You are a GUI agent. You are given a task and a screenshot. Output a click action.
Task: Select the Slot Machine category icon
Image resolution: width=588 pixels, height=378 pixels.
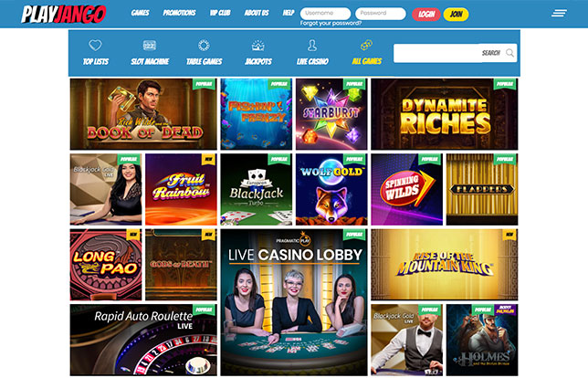pos(150,46)
